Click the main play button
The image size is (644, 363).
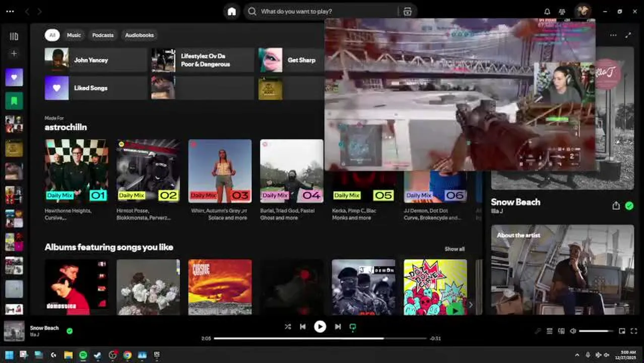coord(320,327)
